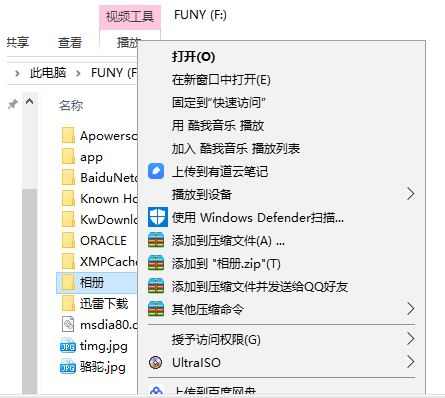The image size is (445, 398).
Task: Choose 用 酷我音乐 播放
Action: point(218,126)
